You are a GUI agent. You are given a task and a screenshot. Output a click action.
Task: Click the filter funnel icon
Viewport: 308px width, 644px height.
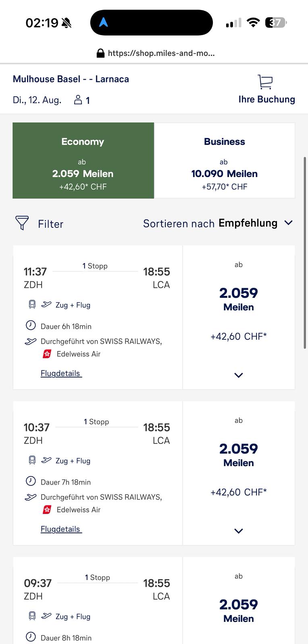click(x=22, y=223)
